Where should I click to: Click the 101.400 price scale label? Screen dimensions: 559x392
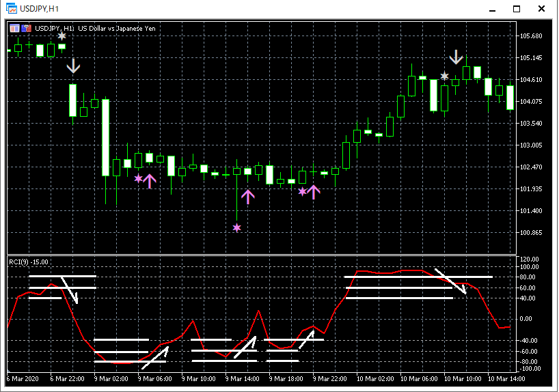click(x=531, y=210)
